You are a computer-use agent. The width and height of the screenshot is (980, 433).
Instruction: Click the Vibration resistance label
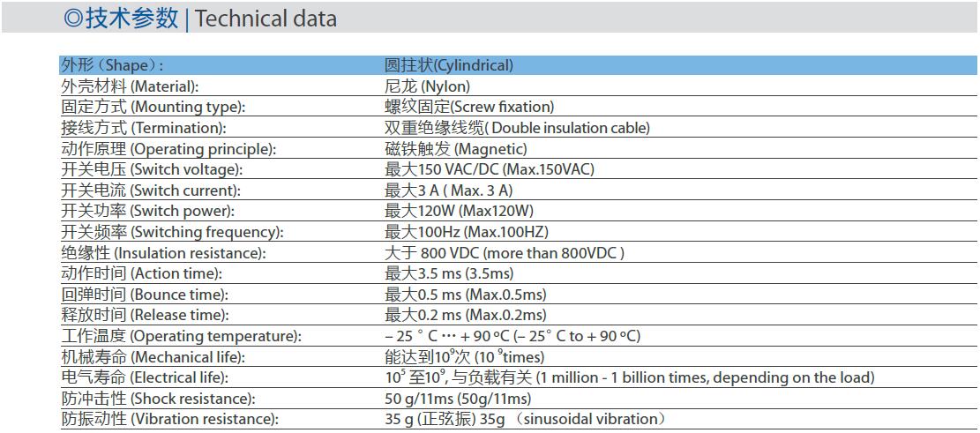click(x=169, y=419)
